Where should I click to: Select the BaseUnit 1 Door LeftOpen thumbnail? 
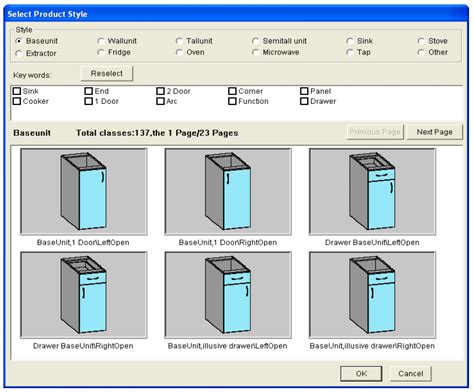click(x=83, y=192)
